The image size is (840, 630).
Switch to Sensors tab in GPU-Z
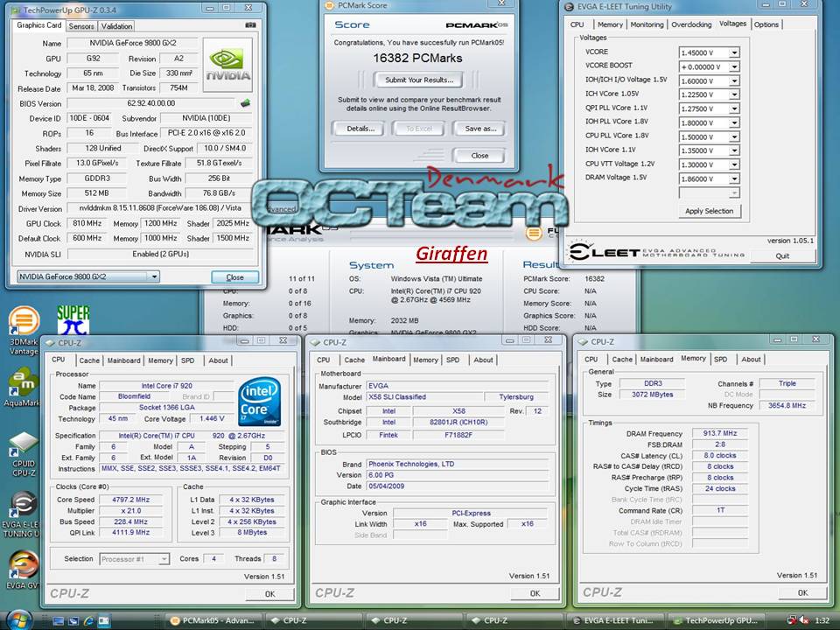81,26
